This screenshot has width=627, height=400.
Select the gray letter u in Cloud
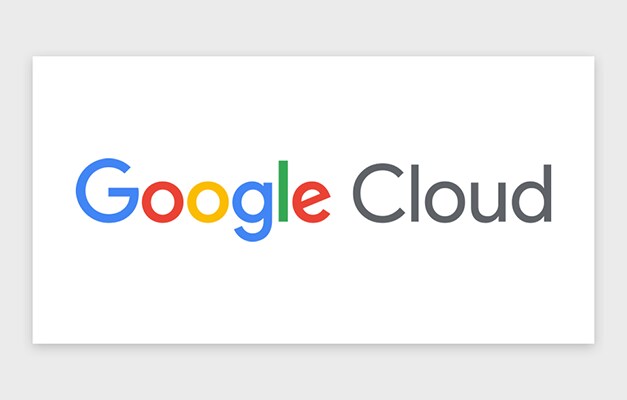pyautogui.click(x=489, y=203)
